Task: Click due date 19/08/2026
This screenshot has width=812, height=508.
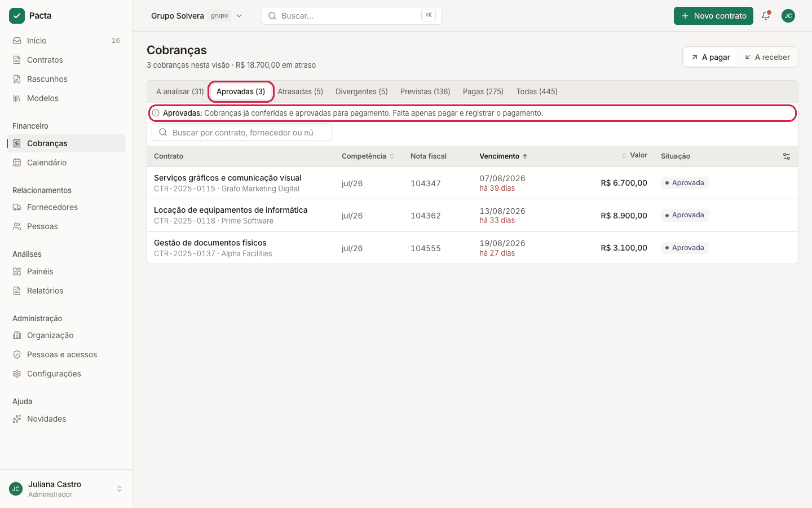Action: click(x=502, y=243)
